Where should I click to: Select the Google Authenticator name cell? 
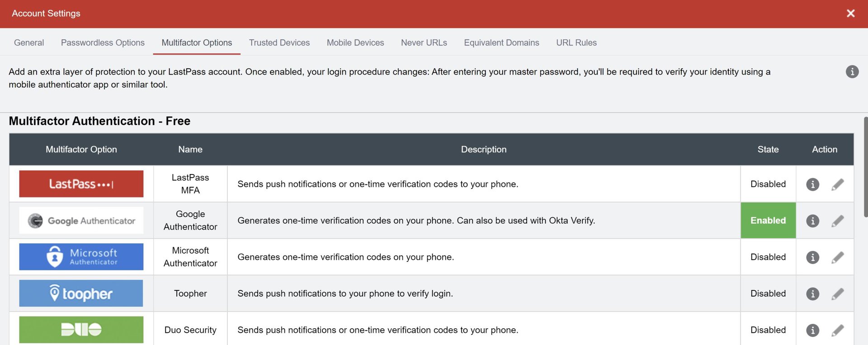[190, 220]
